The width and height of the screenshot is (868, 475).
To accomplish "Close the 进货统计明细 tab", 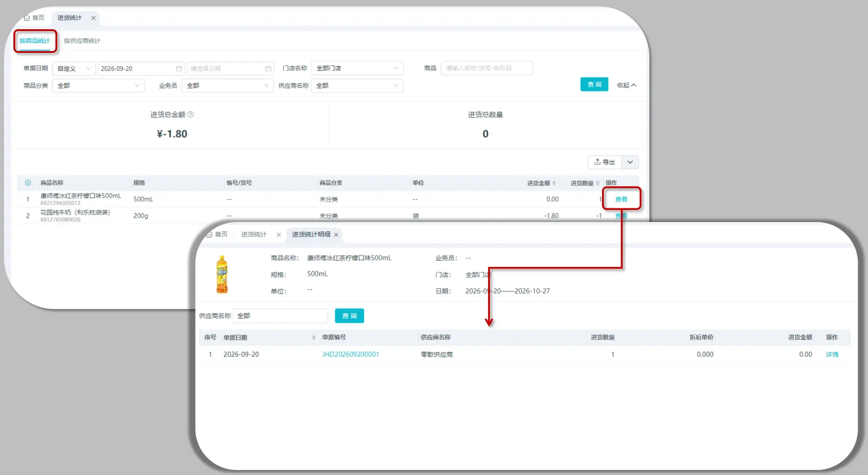I will [x=336, y=235].
